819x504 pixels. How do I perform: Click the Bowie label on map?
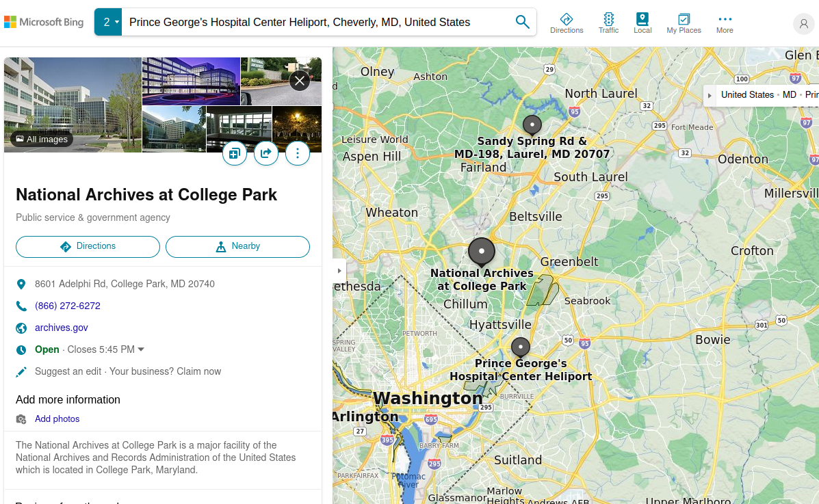712,339
